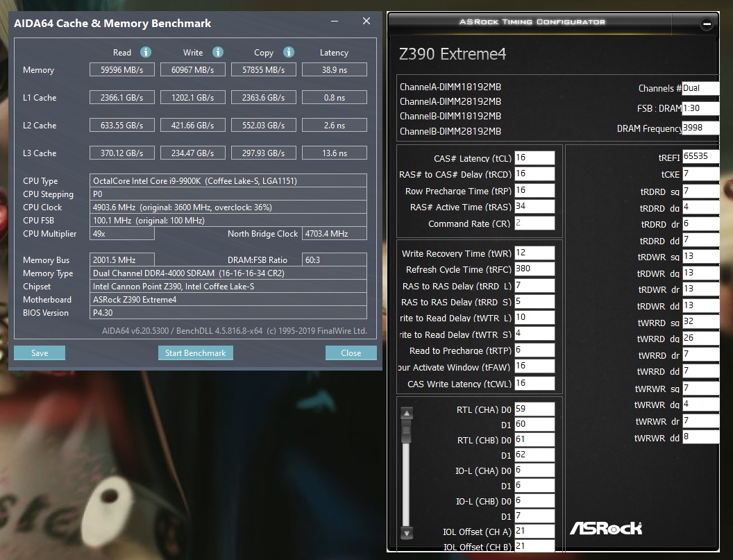Viewport: 733px width, 560px height.
Task: Click the CPU Type value field
Action: tap(228, 180)
